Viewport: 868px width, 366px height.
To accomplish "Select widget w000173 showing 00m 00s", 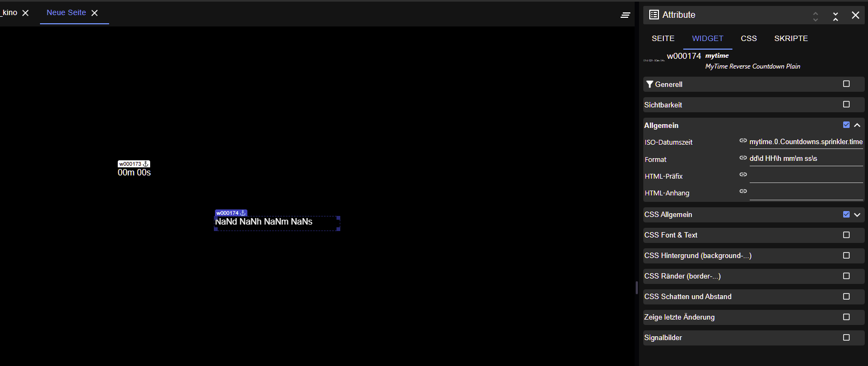I will tap(134, 173).
